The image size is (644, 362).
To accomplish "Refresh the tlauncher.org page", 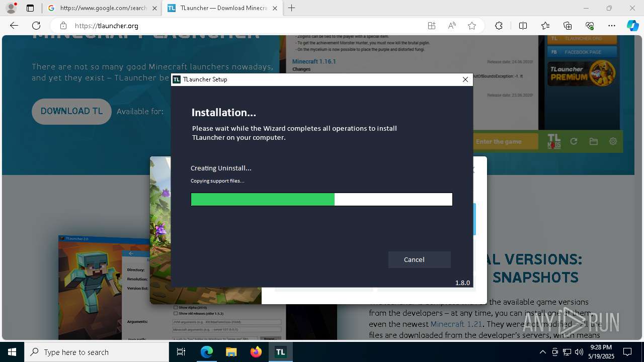I will point(36,26).
